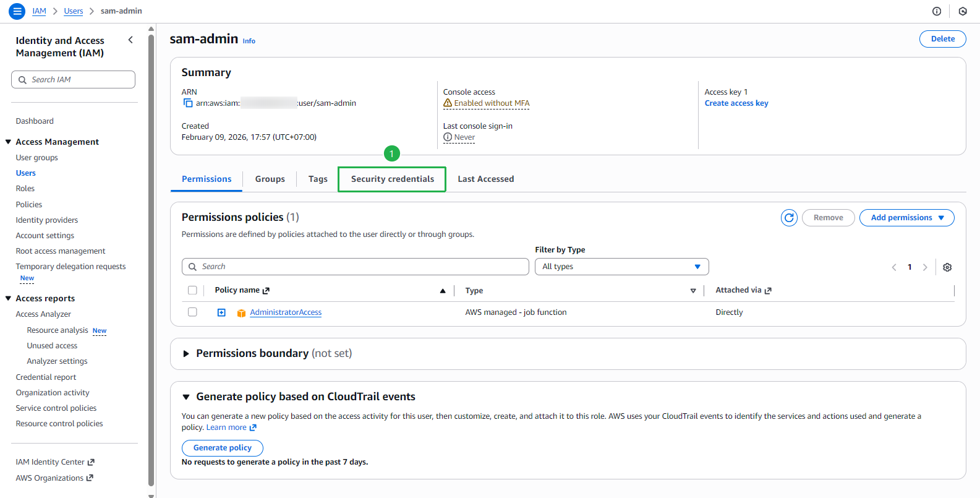980x498 pixels.
Task: Open the Last Accessed tab
Action: (486, 179)
